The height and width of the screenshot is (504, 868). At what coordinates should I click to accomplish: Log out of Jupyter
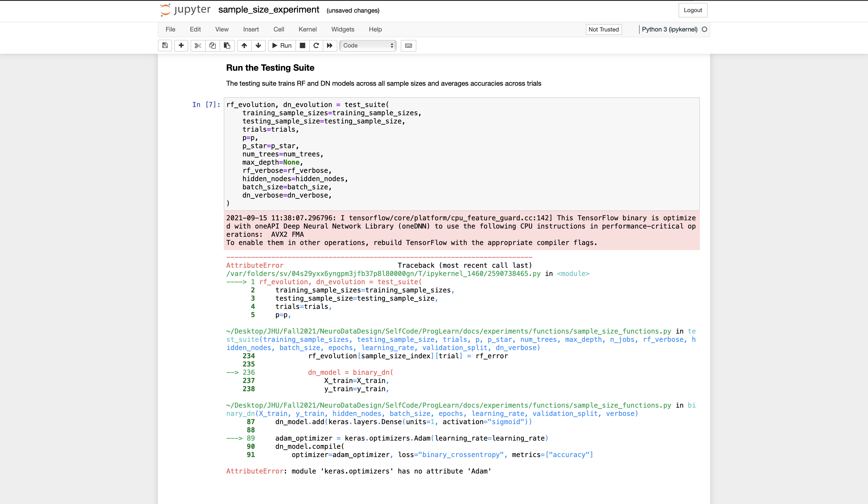click(x=693, y=10)
